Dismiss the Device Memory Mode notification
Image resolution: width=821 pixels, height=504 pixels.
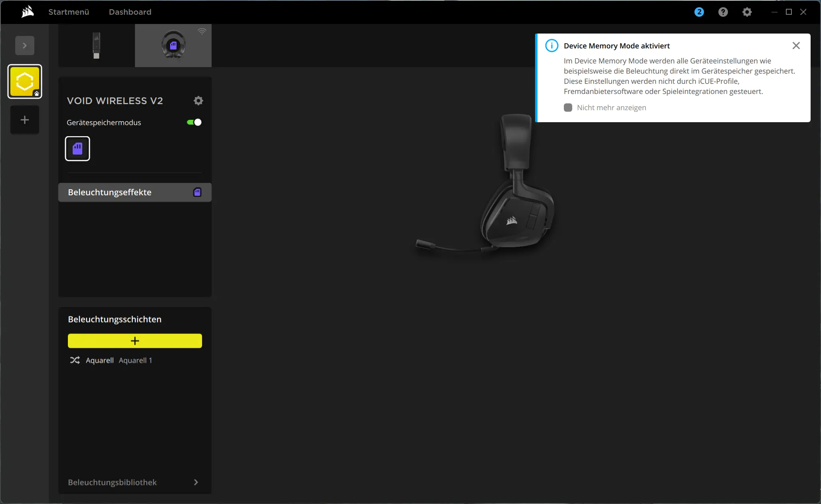(x=796, y=46)
